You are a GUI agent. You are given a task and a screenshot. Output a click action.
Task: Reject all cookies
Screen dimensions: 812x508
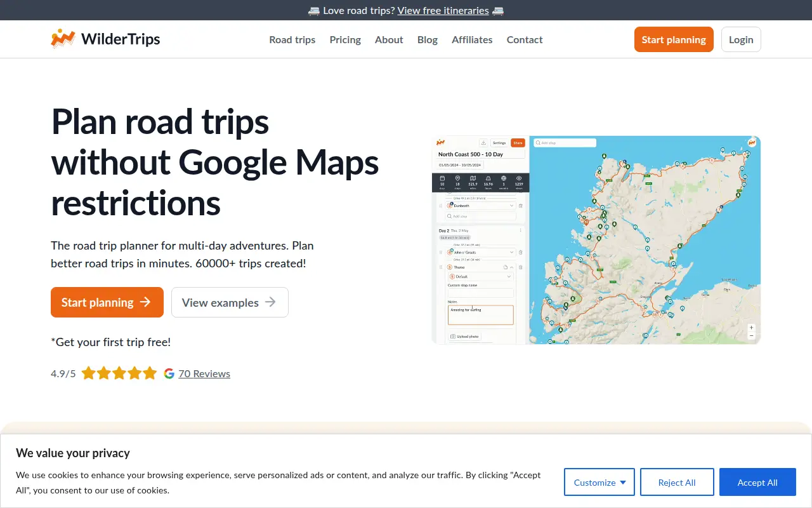pyautogui.click(x=677, y=482)
